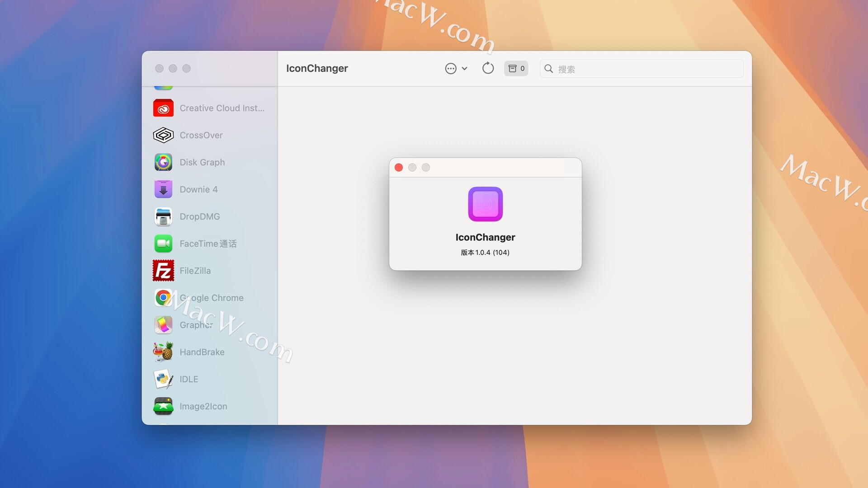868x488 pixels.
Task: Select the 'Google Chrome' list row
Action: (x=210, y=298)
